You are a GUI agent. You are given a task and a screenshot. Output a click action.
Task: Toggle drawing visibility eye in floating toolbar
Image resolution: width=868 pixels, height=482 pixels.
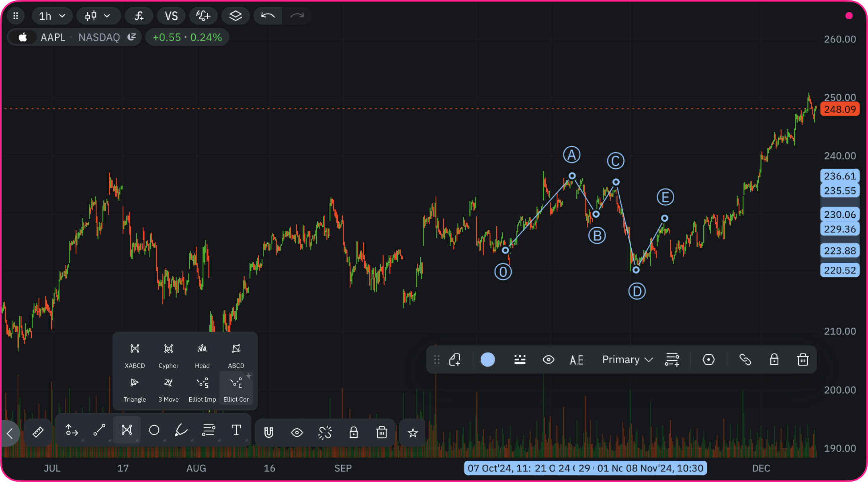[548, 359]
